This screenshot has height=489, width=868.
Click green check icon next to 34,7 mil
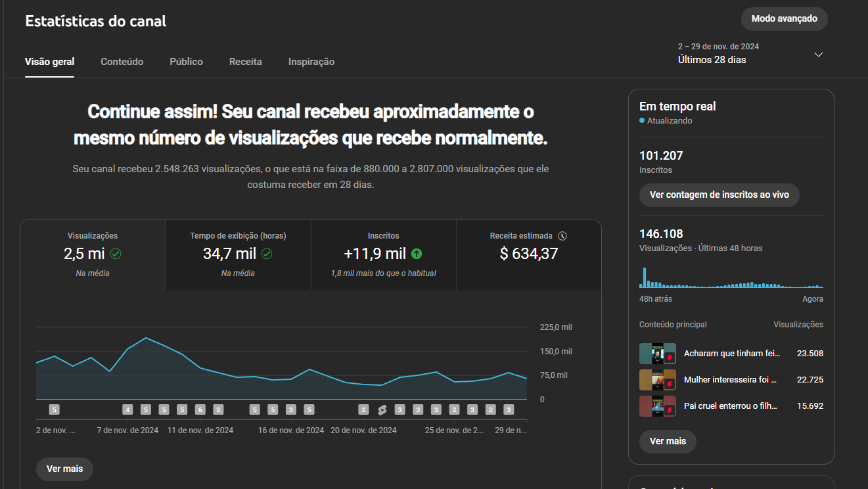(x=267, y=254)
